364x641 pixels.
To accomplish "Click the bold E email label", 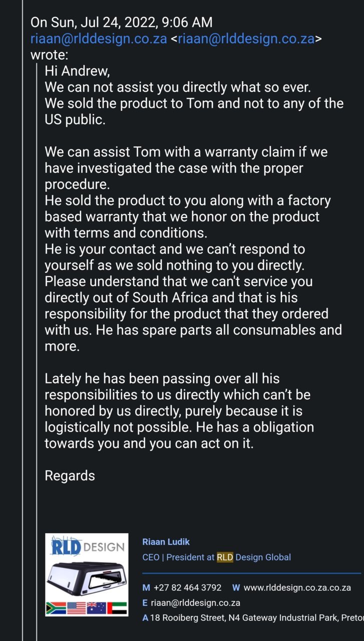I will [x=145, y=603].
